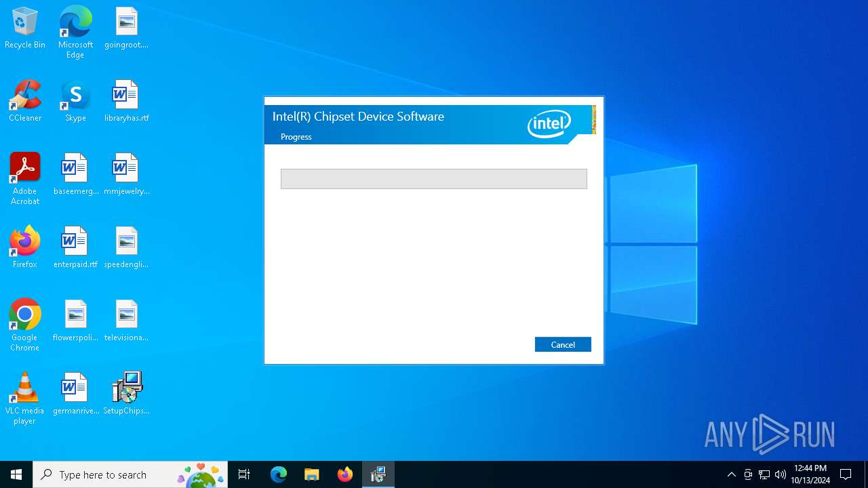Cancel the Intel Chipset installation

click(x=563, y=344)
